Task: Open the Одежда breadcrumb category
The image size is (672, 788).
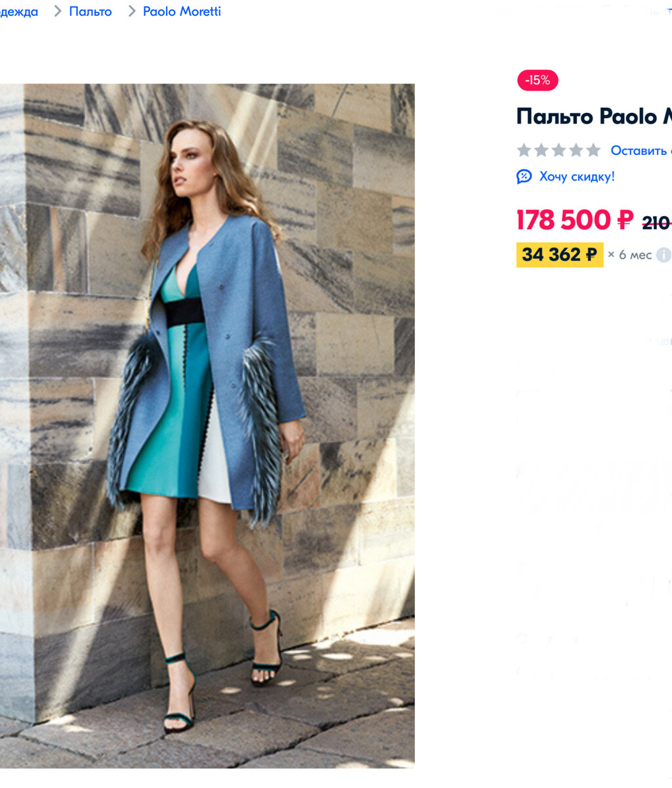Action: [19, 12]
